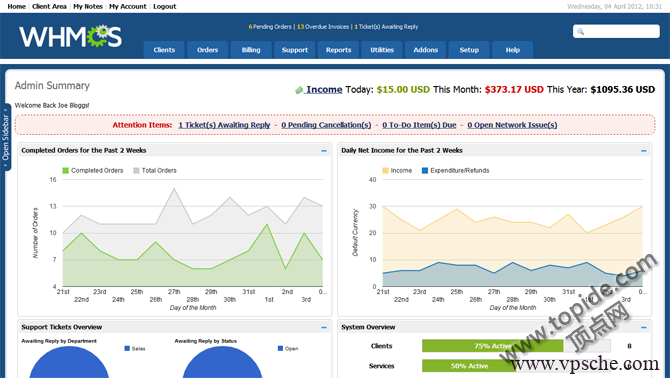
Task: Open the sidebar via Open Sidebar tab
Action: [6, 138]
